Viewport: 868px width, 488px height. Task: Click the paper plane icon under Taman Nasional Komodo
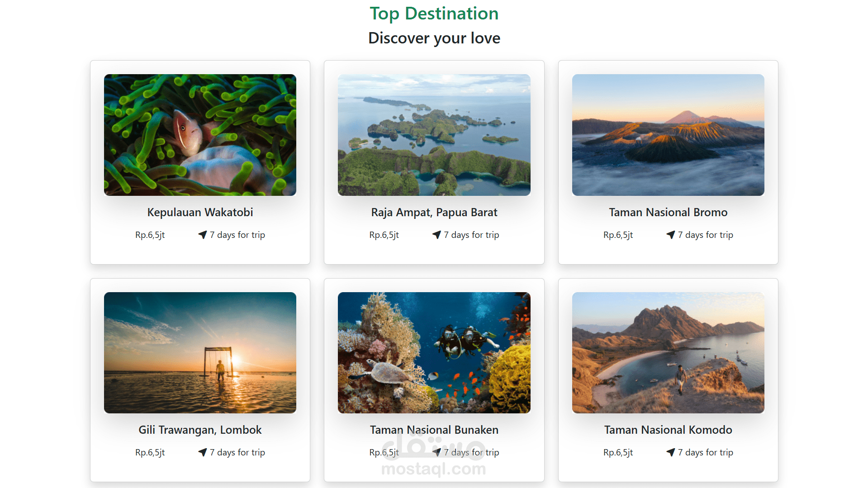(x=671, y=452)
